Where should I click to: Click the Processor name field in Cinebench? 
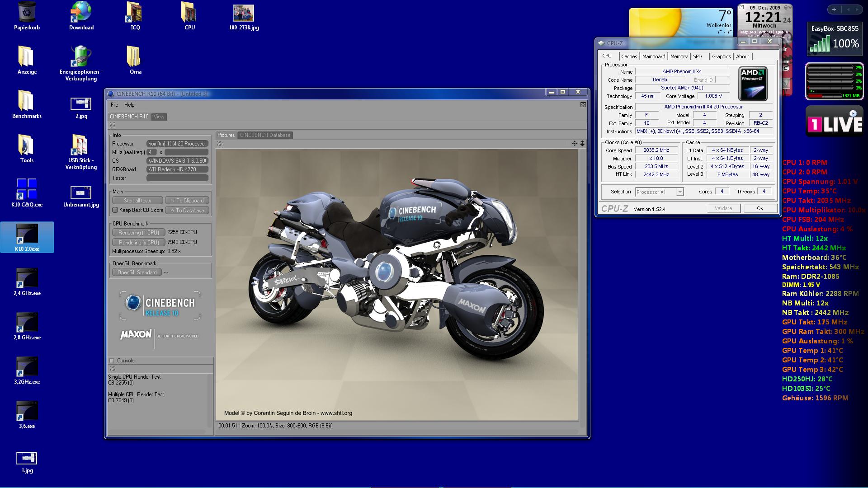pyautogui.click(x=177, y=144)
